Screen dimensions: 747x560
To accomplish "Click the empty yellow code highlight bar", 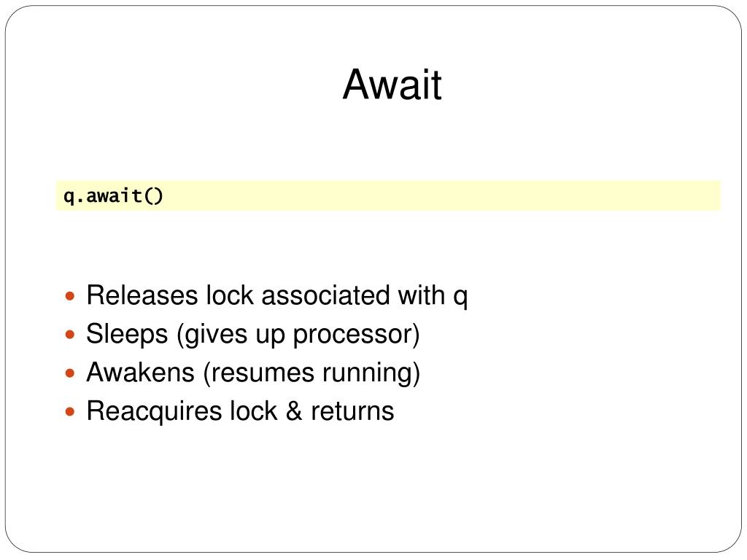I will click(388, 195).
